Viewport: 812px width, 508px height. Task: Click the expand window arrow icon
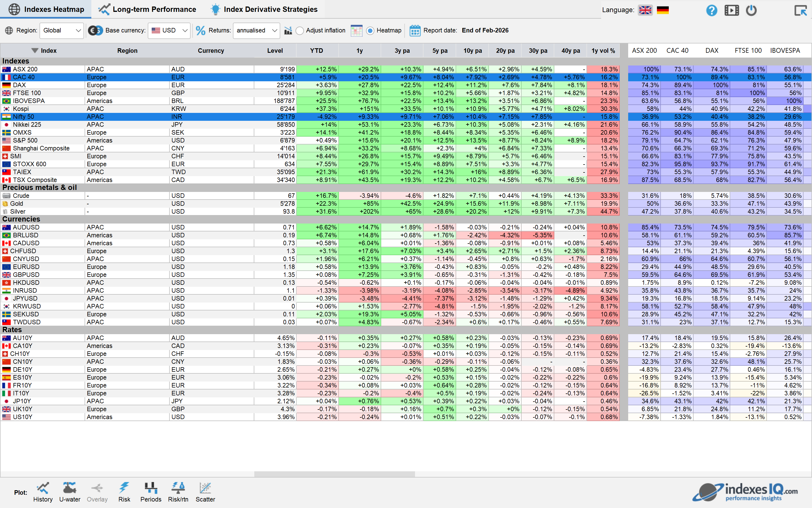point(801,10)
